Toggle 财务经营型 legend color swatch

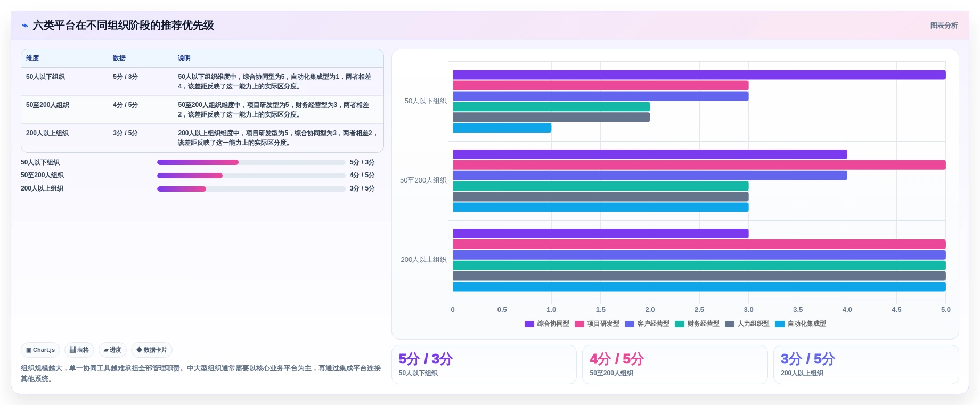pos(679,324)
